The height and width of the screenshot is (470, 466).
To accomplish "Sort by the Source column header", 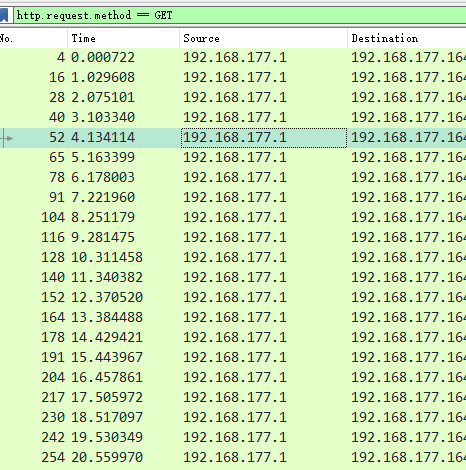I will pyautogui.click(x=263, y=38).
